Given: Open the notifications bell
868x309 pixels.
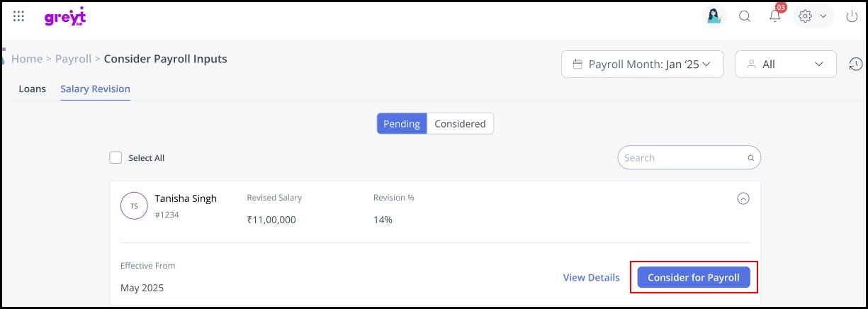Looking at the screenshot, I should (774, 16).
